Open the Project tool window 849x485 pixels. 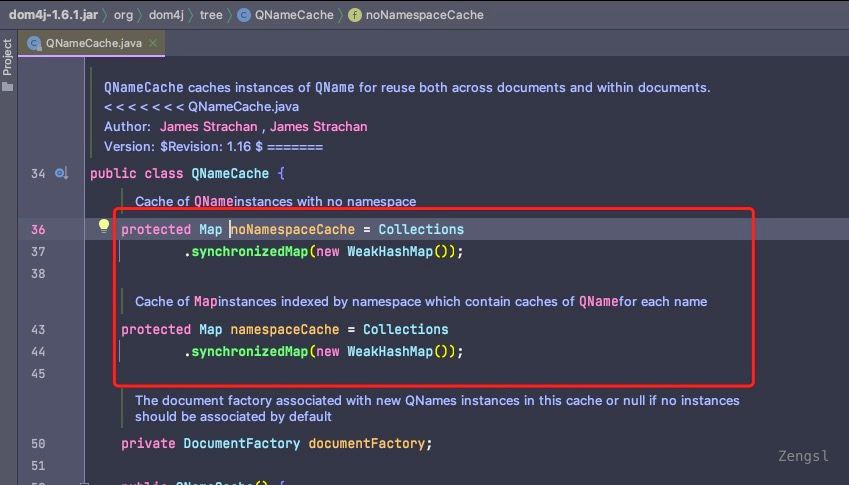point(8,58)
